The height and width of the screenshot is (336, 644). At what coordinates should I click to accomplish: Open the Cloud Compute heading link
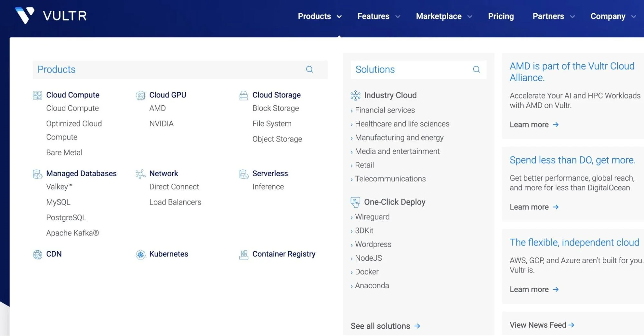(73, 95)
